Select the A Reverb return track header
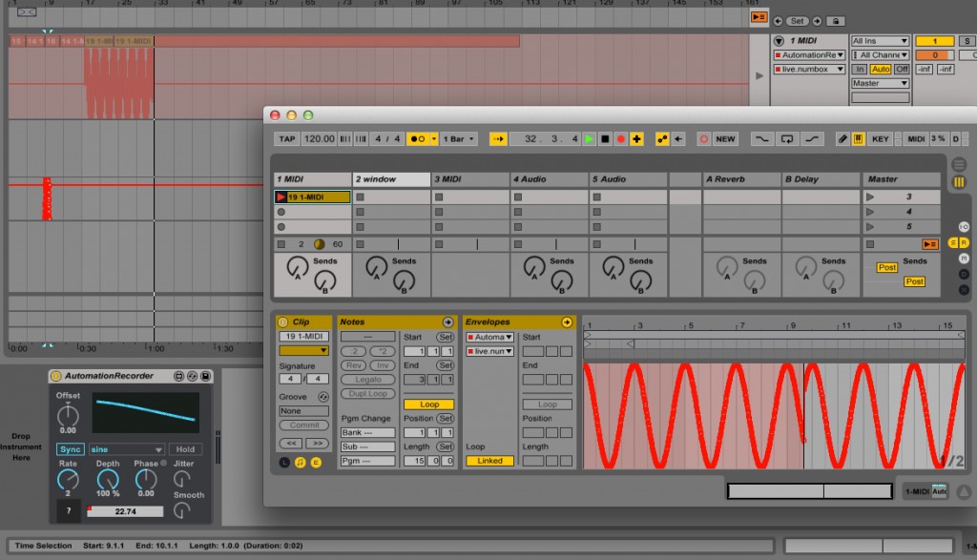This screenshot has width=977, height=560. (x=740, y=179)
